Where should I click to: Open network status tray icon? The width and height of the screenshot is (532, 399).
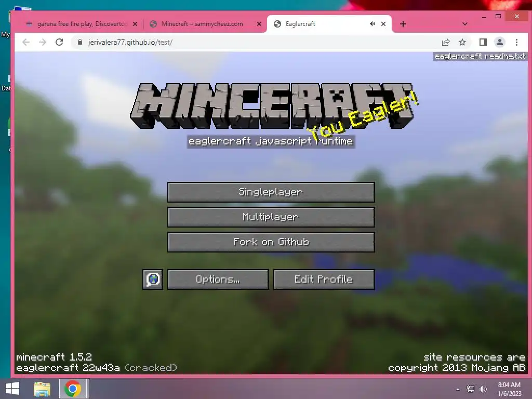[471, 389]
